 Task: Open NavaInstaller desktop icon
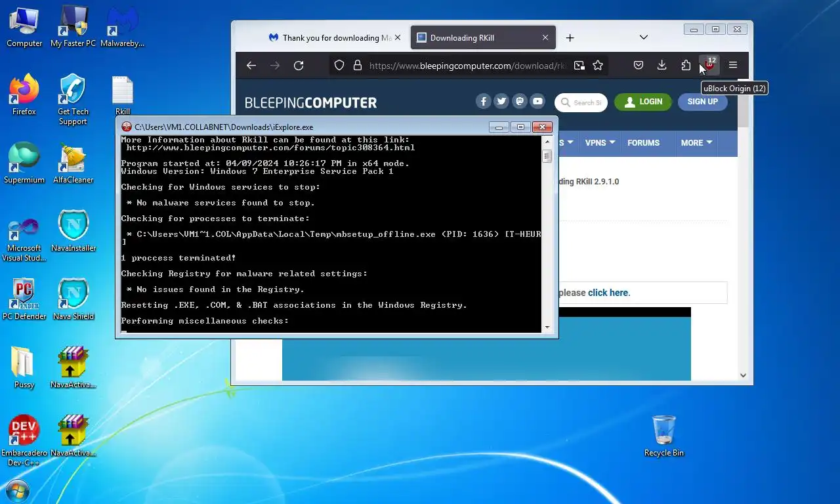73,231
